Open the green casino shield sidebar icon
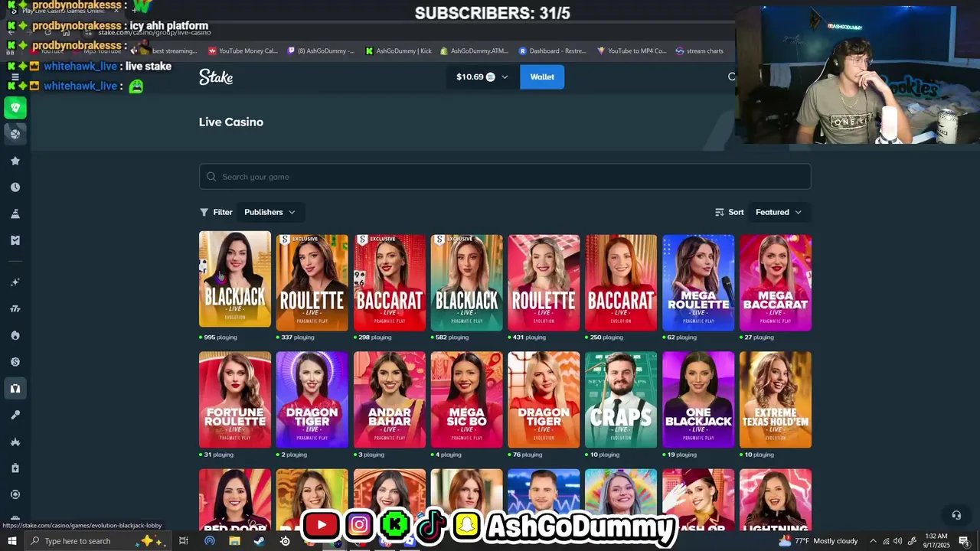 15,108
